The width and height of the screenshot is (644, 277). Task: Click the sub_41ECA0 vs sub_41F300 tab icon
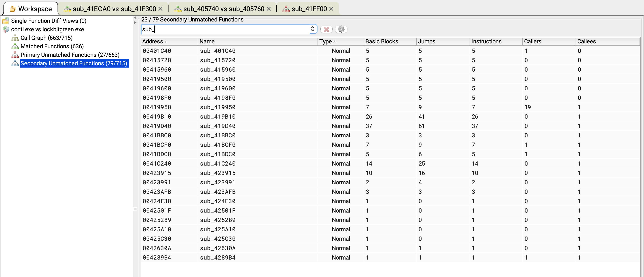67,9
